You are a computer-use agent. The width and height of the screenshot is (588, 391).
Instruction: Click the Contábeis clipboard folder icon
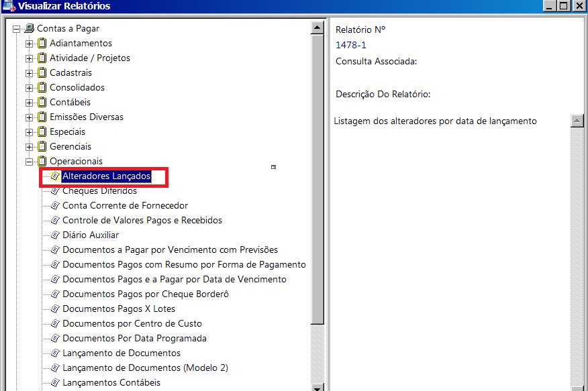click(42, 102)
